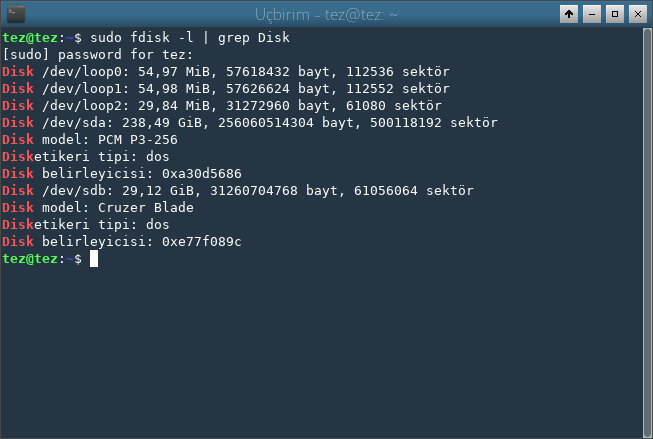Close the Uçbirim terminal window
This screenshot has width=653, height=439.
point(635,14)
